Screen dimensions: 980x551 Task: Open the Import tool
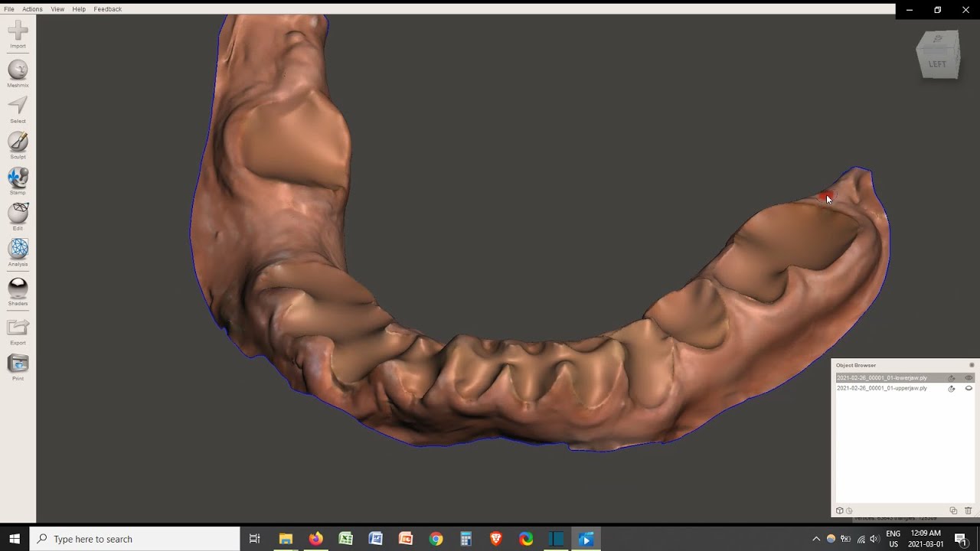coord(18,34)
